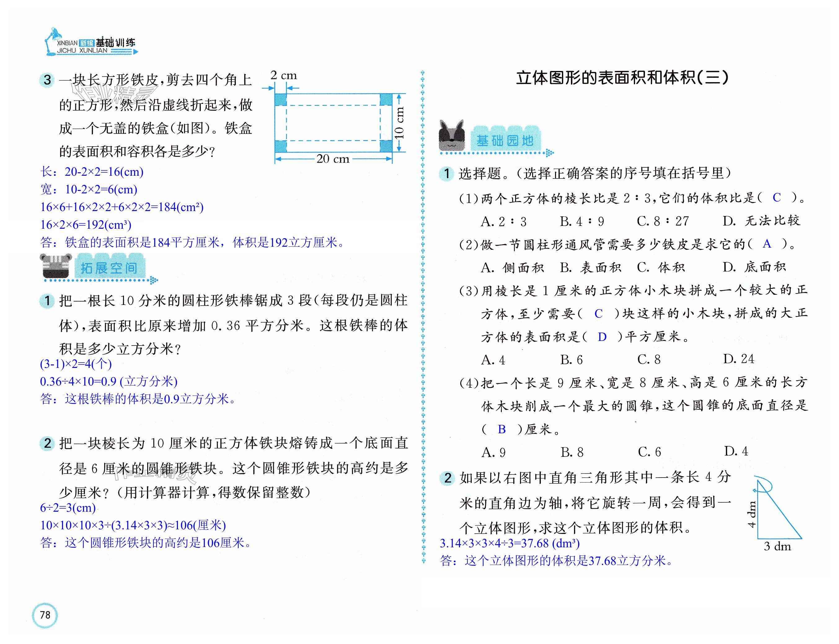Image resolution: width=839 pixels, height=644 pixels.
Task: Select the circled number 3 question marker
Action: 47,80
